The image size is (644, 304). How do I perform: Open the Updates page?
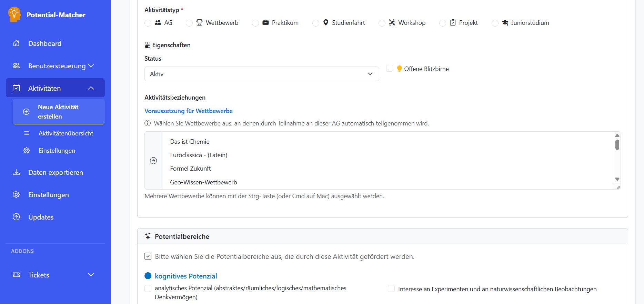(55, 217)
